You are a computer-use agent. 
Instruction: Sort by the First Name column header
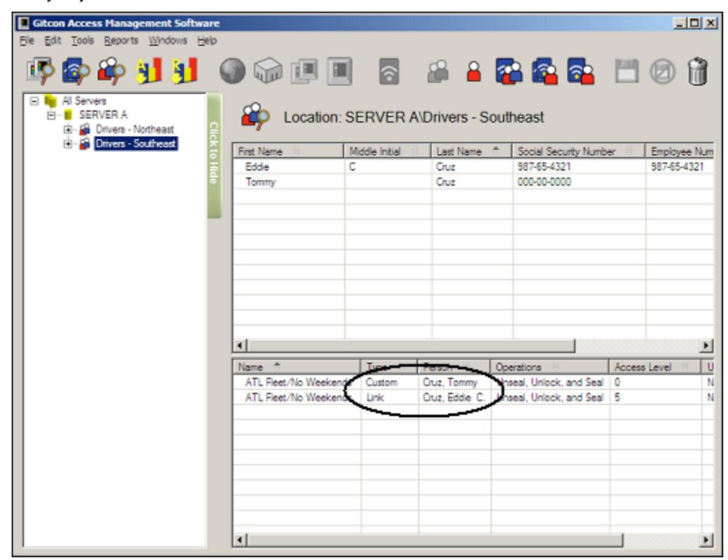point(288,151)
